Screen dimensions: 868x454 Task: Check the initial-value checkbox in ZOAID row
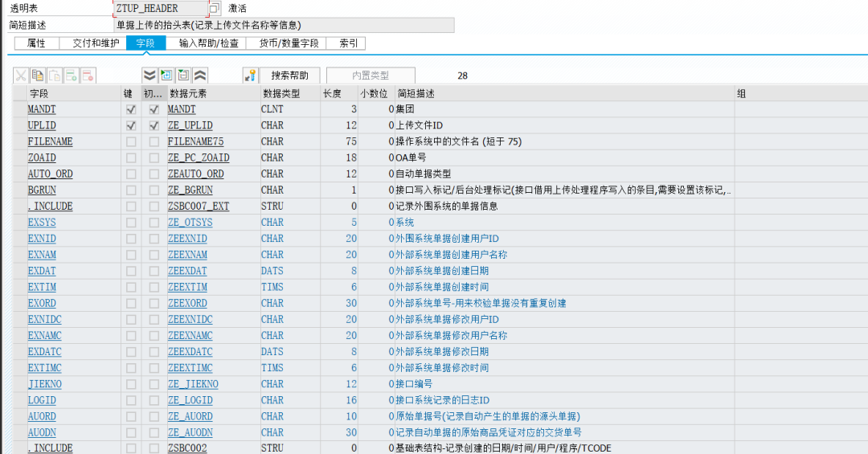pos(154,157)
